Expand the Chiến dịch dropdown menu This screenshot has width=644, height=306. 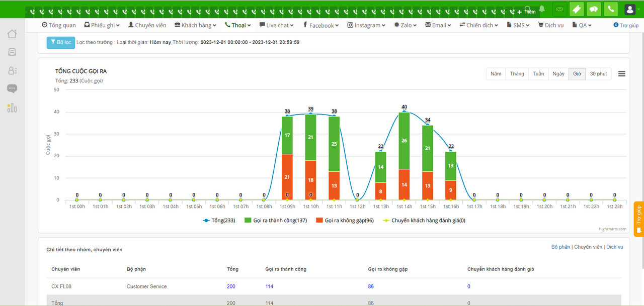click(479, 25)
